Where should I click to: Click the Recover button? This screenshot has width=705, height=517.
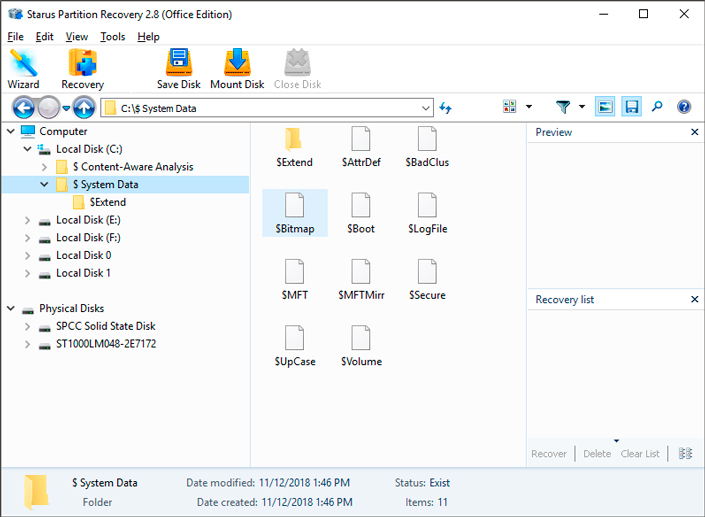tap(549, 454)
